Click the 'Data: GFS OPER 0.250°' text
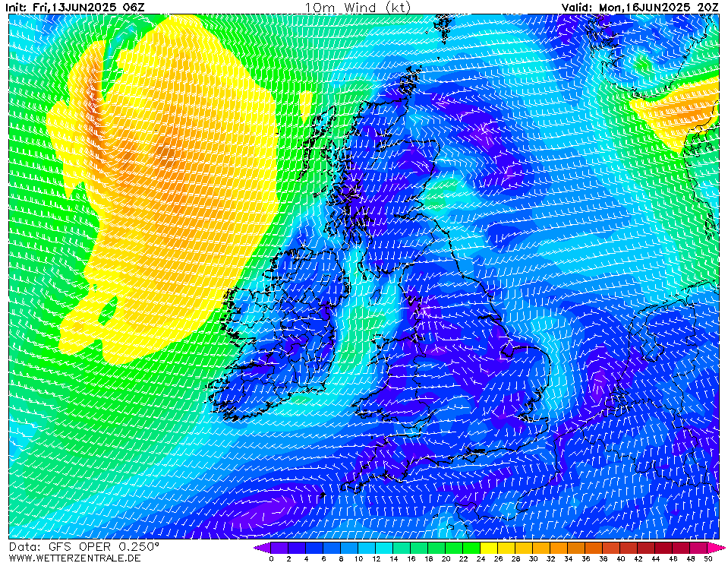Viewport: 728px width, 563px height. tap(84, 547)
